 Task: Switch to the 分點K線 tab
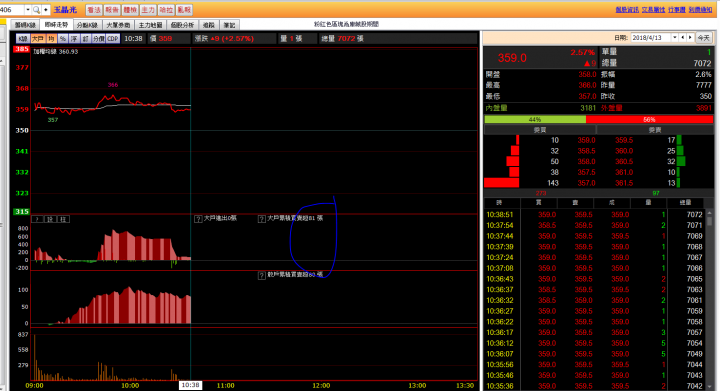pos(87,25)
